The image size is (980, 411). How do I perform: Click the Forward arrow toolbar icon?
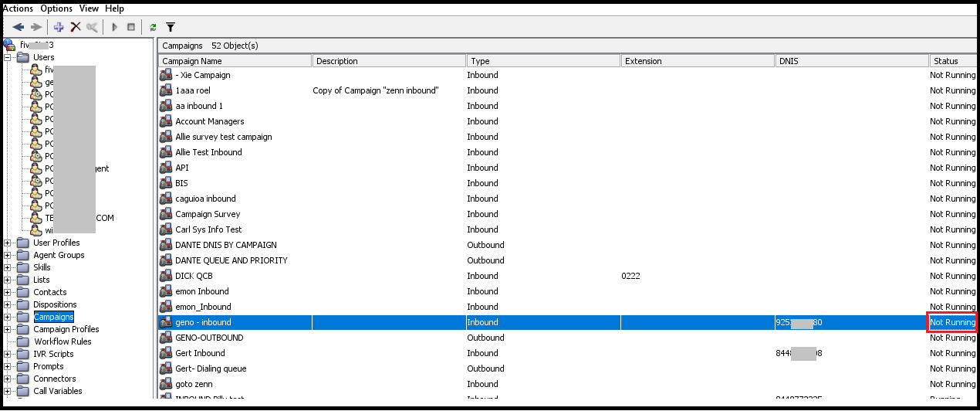click(x=36, y=27)
